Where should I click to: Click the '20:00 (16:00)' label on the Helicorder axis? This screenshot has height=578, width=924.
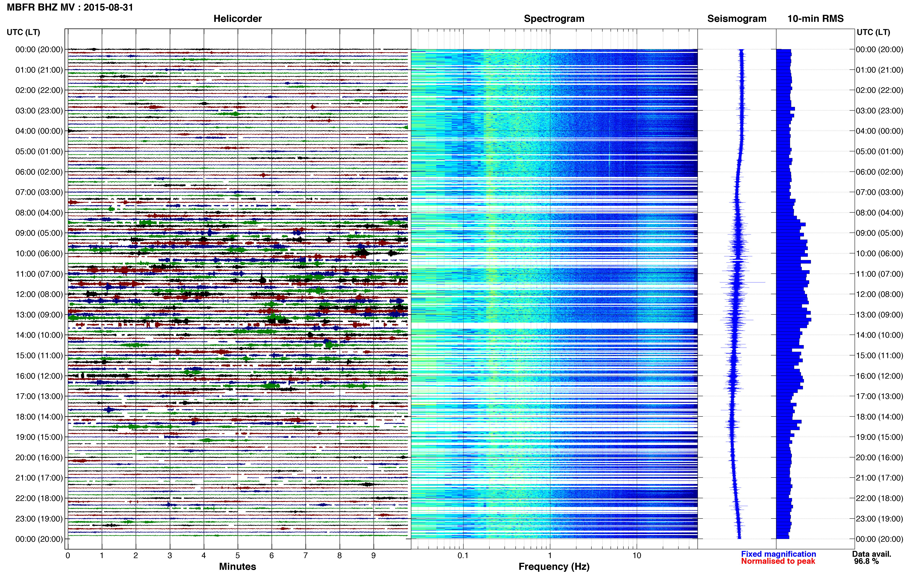pyautogui.click(x=39, y=458)
